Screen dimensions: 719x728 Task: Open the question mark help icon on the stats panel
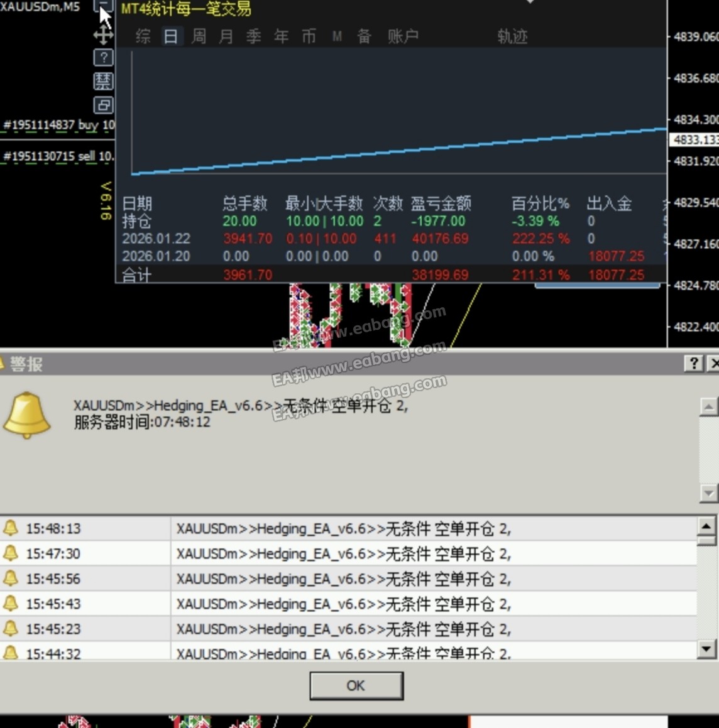click(x=103, y=58)
